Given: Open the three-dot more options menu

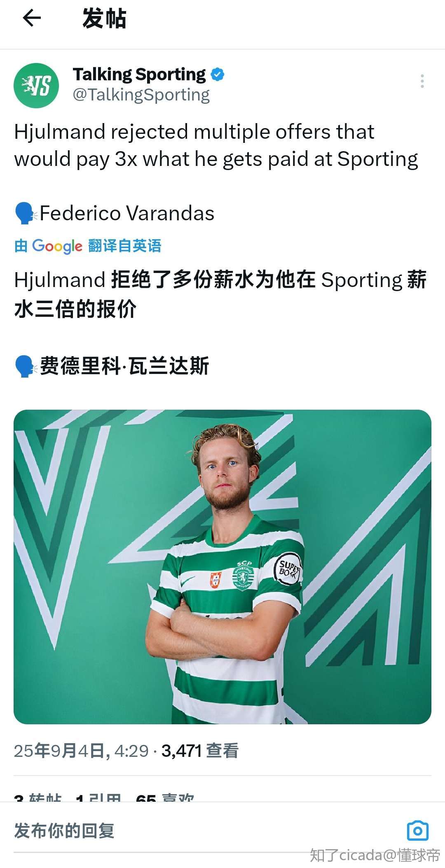Looking at the screenshot, I should (x=422, y=81).
